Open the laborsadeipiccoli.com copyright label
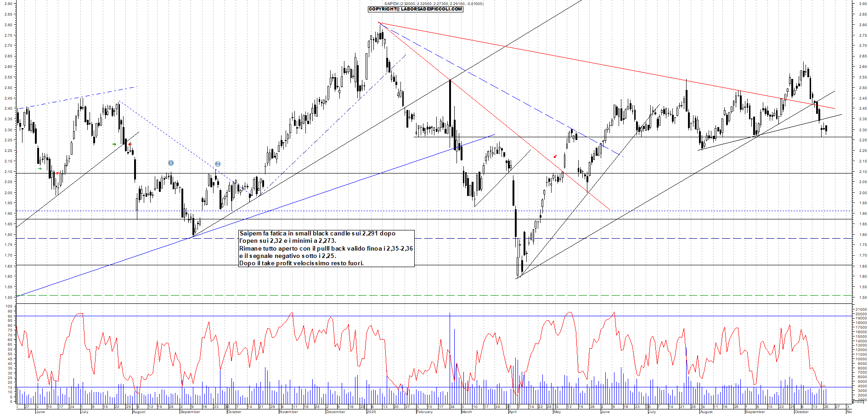 pos(415,9)
